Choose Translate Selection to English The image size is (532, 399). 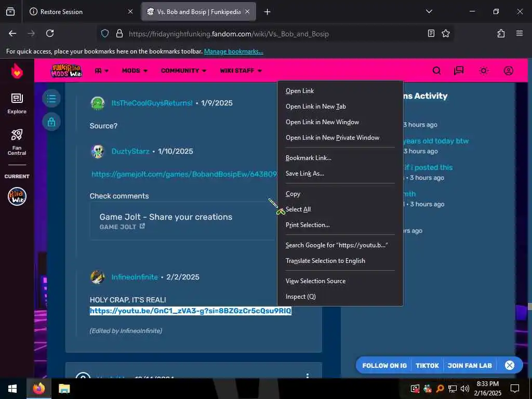coord(340,261)
